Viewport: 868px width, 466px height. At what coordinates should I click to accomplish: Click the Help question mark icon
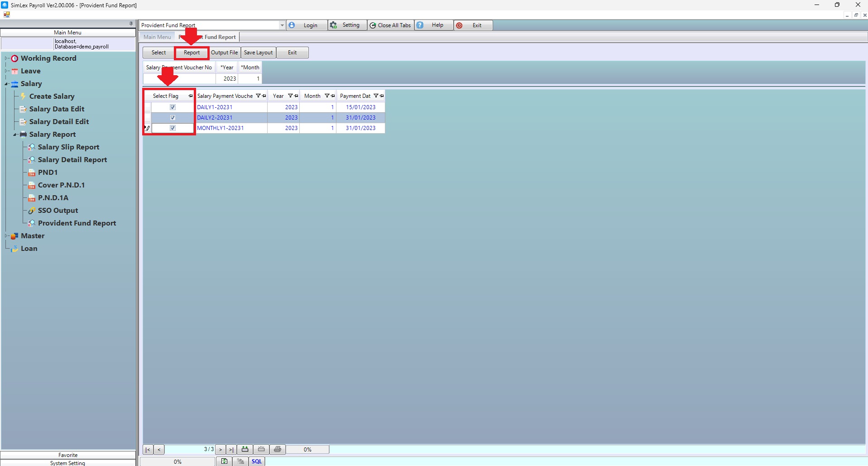420,25
